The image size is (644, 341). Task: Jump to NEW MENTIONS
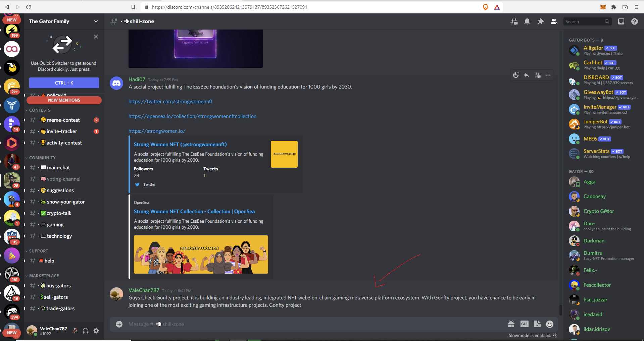pyautogui.click(x=64, y=100)
